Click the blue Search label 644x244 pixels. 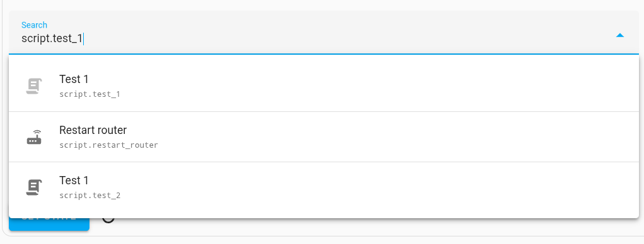(x=34, y=25)
